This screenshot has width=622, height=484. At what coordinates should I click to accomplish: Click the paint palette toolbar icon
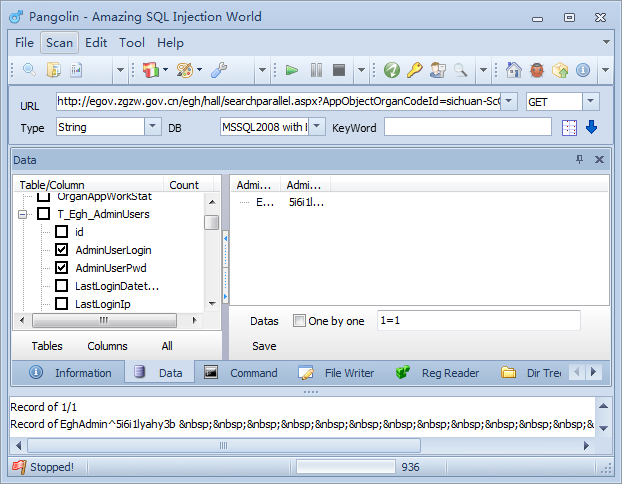click(185, 70)
